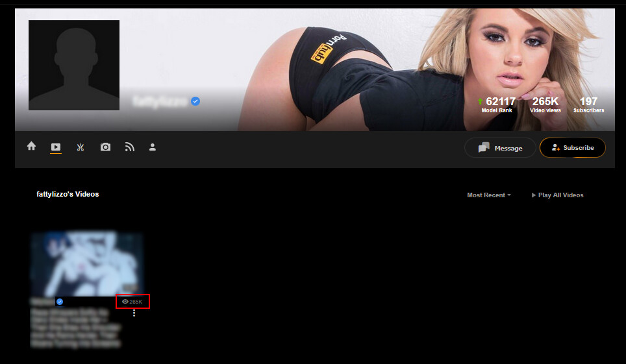Screen dimensions: 626x364
Task: Click the 265K Video views stat
Action: pyautogui.click(x=545, y=105)
